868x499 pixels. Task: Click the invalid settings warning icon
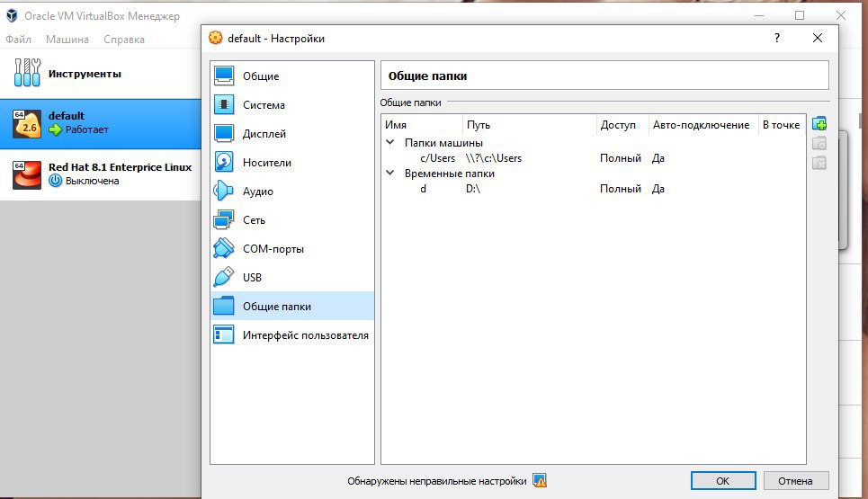[x=539, y=480]
